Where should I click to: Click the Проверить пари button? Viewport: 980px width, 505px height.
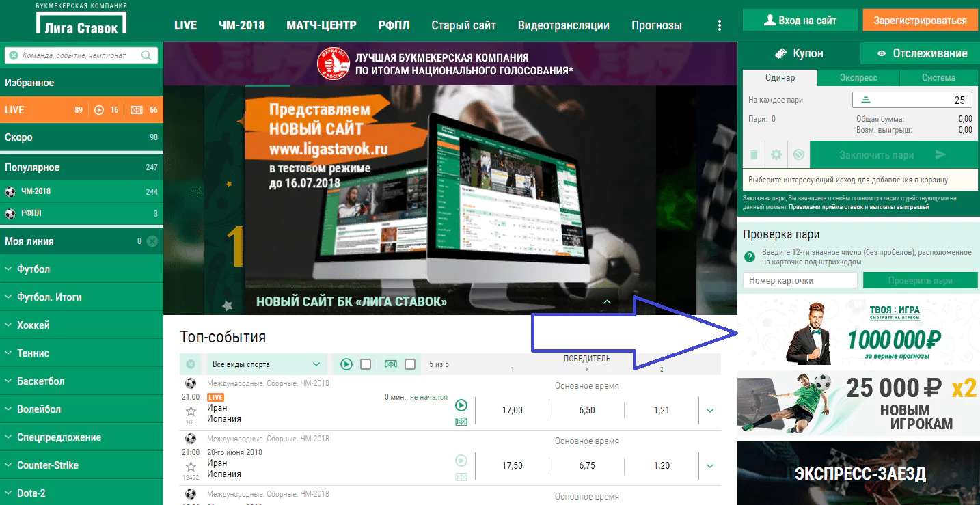point(920,281)
